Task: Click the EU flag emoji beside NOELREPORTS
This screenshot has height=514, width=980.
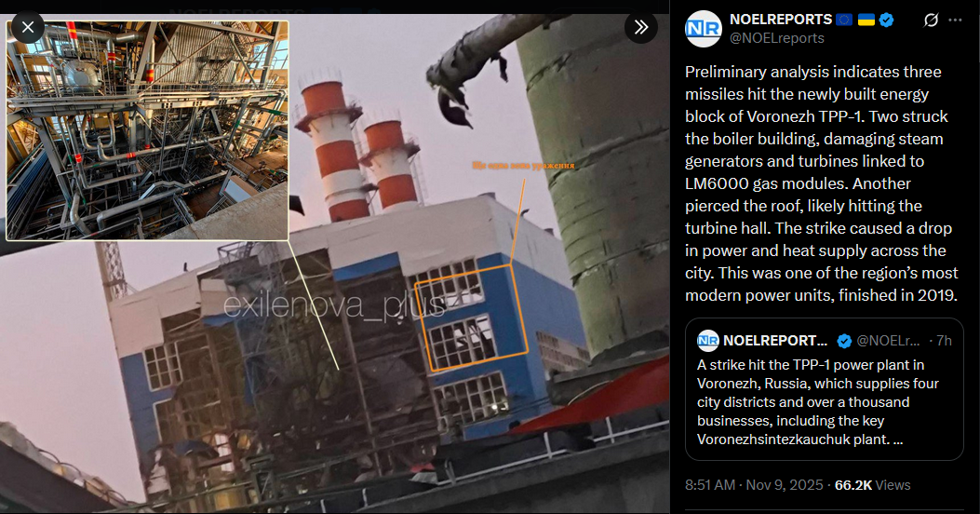Action: tap(844, 20)
